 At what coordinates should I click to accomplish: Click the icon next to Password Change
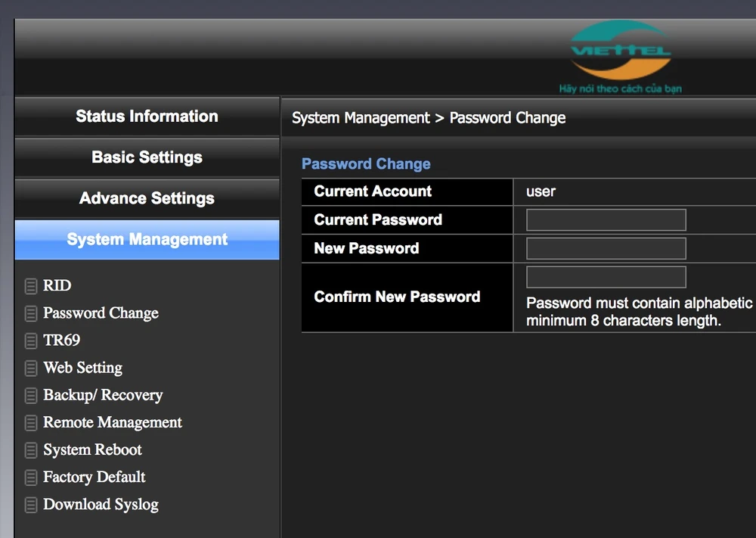(31, 313)
